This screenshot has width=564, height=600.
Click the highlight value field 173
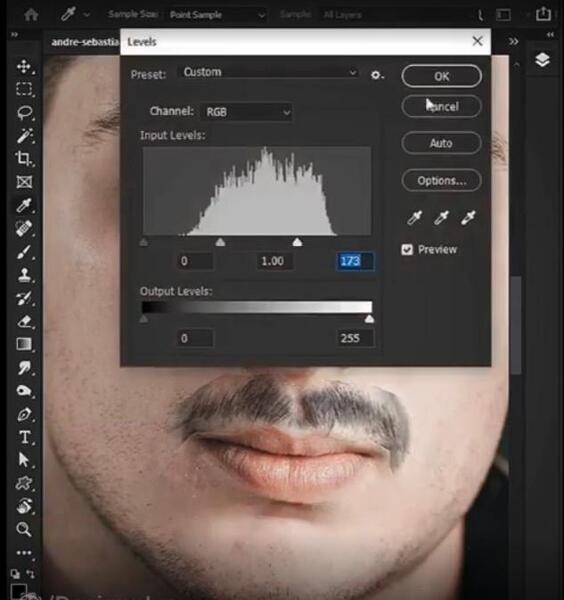tap(355, 261)
